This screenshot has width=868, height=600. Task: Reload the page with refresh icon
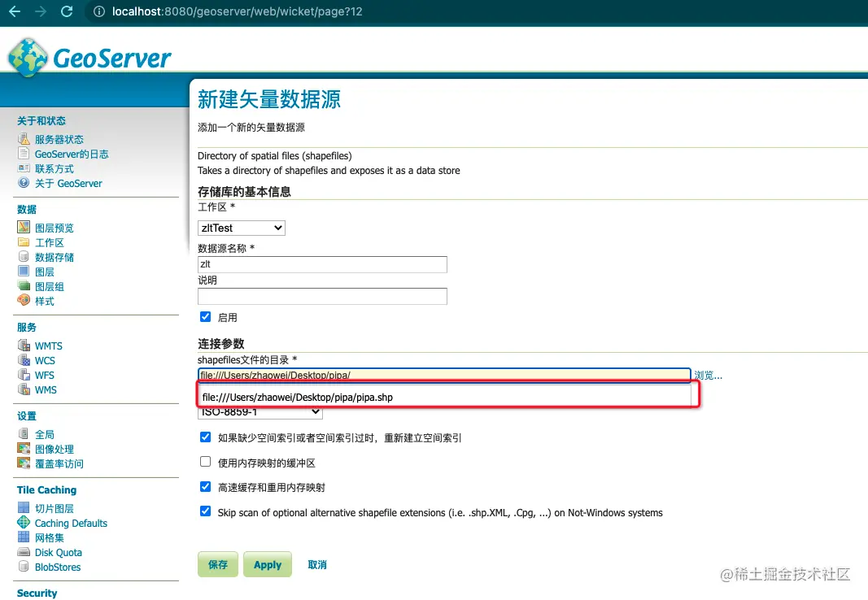pyautogui.click(x=67, y=11)
